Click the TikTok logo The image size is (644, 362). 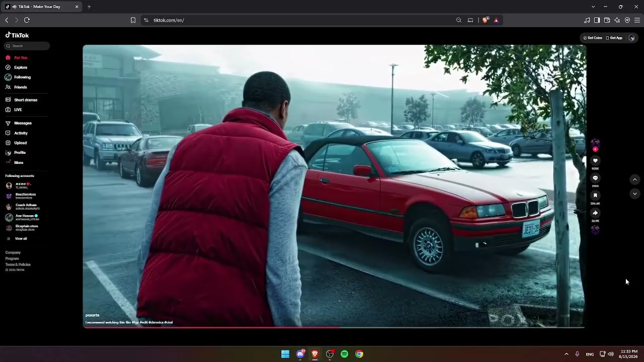pyautogui.click(x=17, y=35)
